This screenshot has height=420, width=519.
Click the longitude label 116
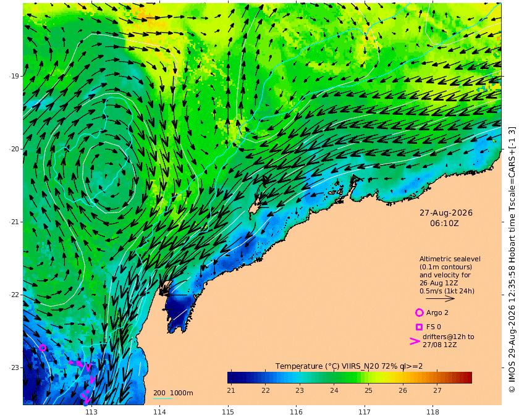pyautogui.click(x=296, y=412)
